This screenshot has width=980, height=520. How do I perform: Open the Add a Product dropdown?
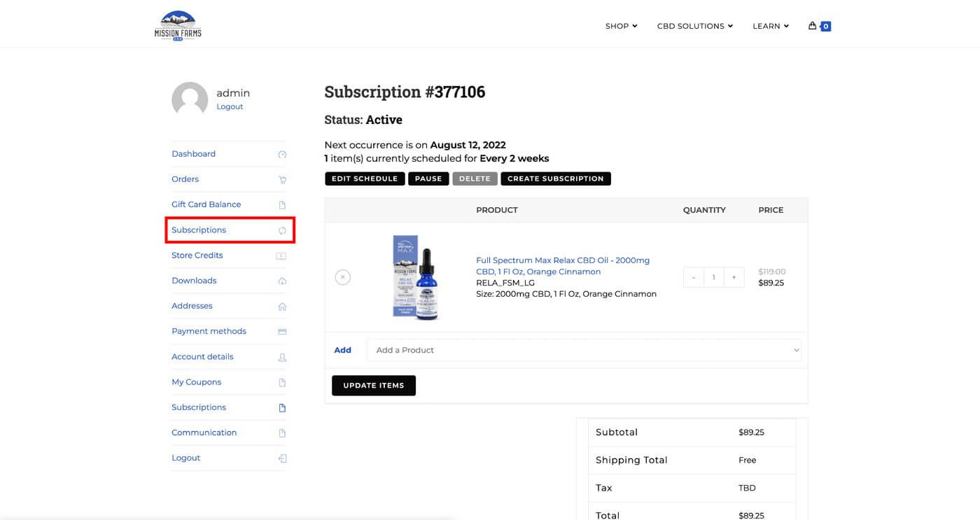(x=584, y=350)
